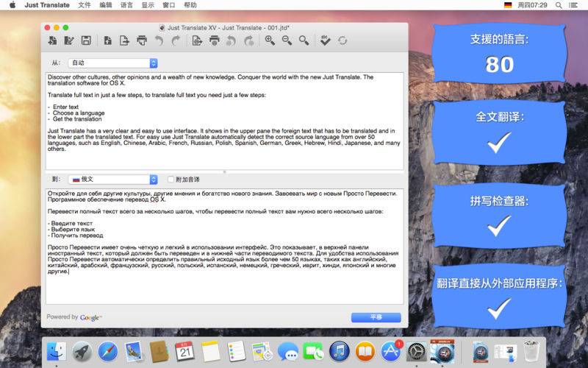The width and height of the screenshot is (588, 368).
Task: Open Finder from the Dock
Action: (x=57, y=352)
